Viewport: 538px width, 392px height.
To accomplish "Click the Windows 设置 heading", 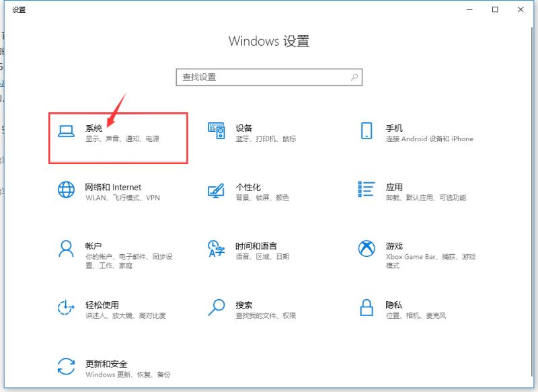I will point(268,41).
